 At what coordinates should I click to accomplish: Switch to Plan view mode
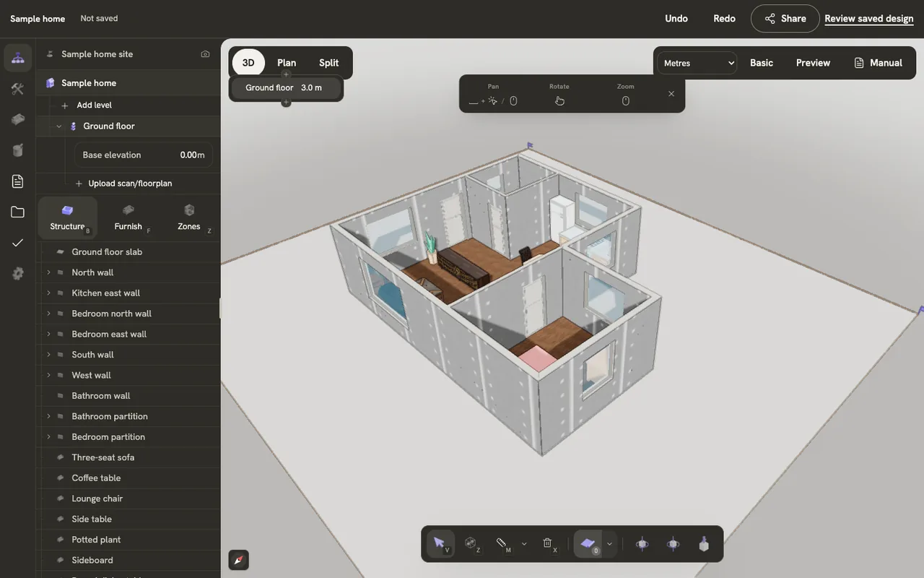(287, 63)
